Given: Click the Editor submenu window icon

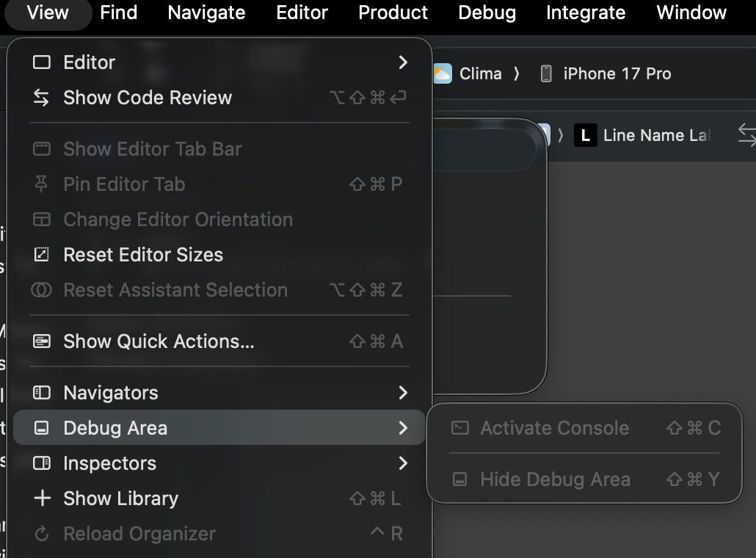Looking at the screenshot, I should (x=42, y=62).
